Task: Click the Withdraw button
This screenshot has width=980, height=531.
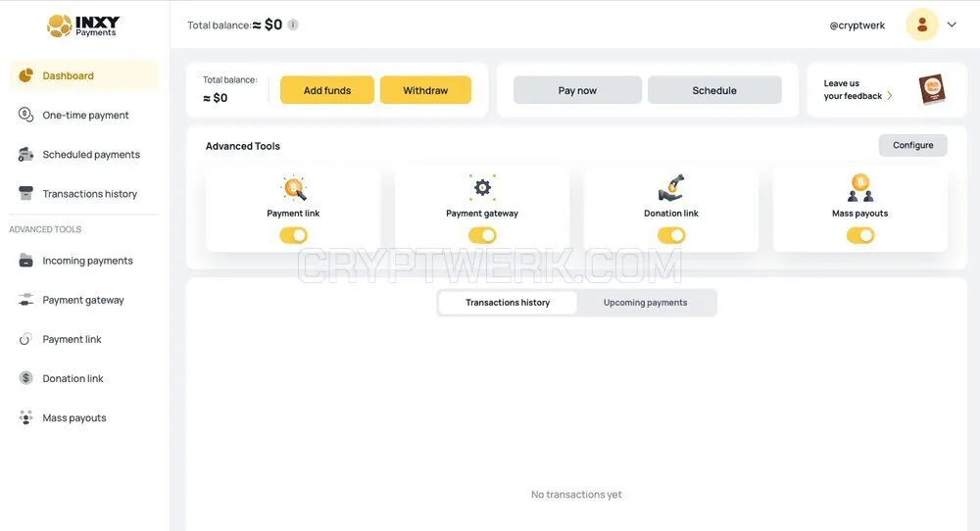Action: coord(425,90)
